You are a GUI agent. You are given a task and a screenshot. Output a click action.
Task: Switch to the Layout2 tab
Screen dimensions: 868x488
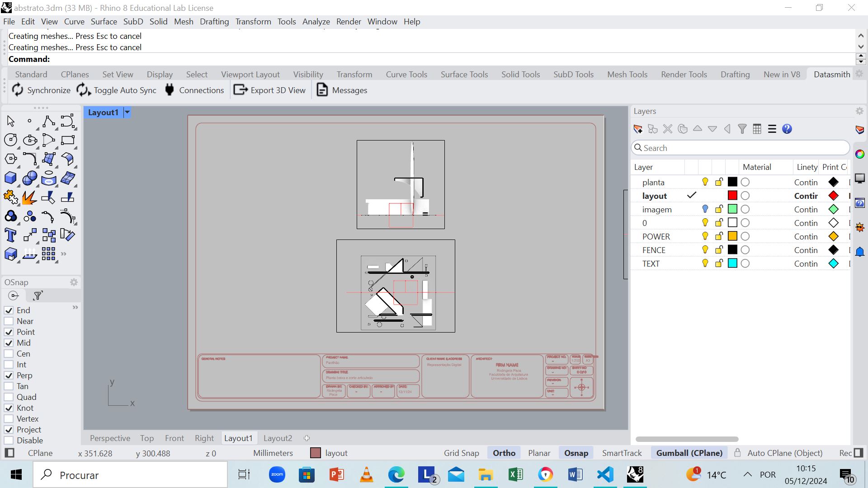(278, 438)
